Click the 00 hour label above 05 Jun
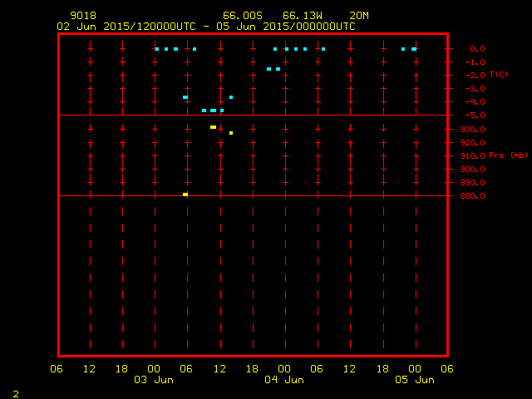The image size is (532, 399). point(415,369)
